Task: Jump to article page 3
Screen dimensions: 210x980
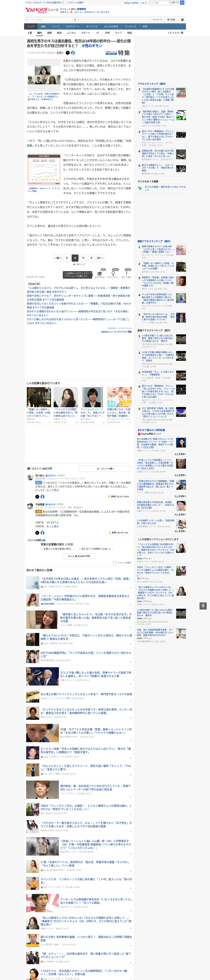Action: tap(67, 258)
